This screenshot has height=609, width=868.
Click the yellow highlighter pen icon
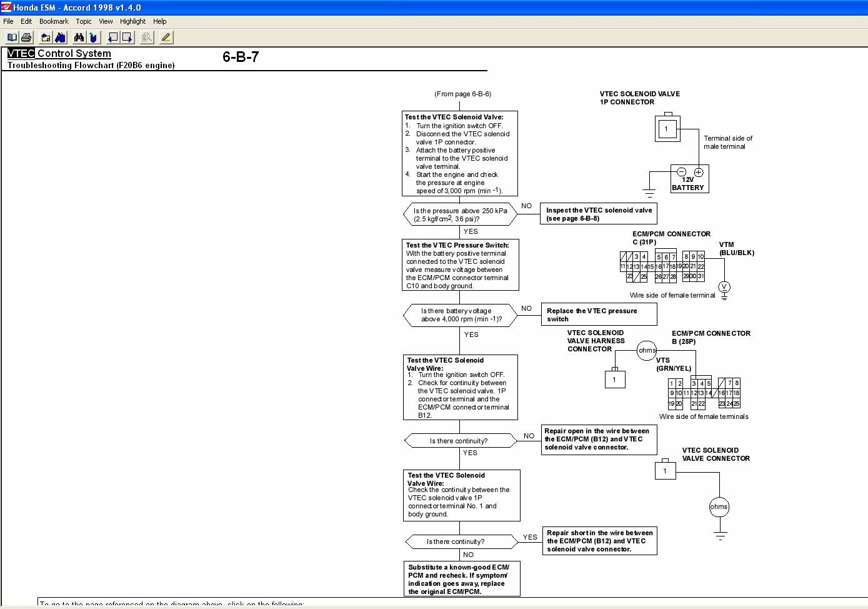[x=166, y=38]
